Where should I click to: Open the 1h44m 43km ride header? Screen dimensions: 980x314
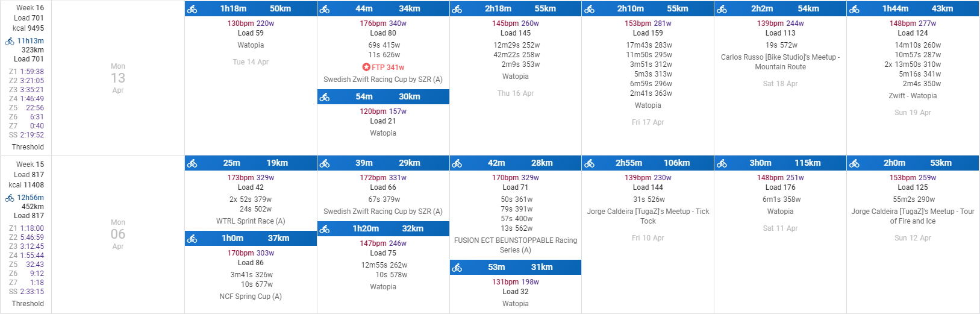913,9
